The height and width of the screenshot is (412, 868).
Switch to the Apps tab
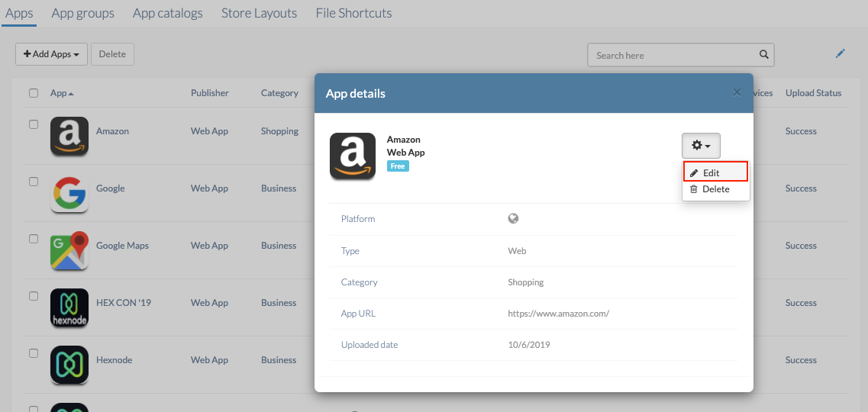tap(19, 13)
